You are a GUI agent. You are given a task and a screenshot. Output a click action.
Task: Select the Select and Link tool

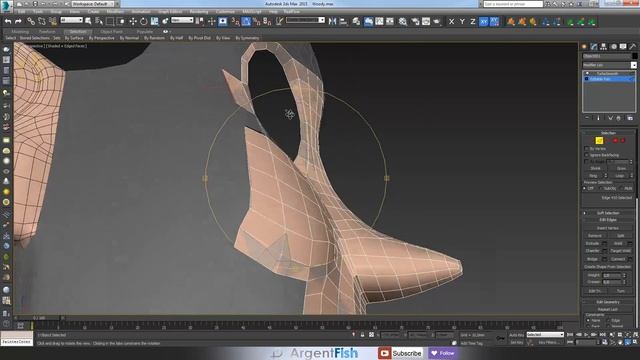(31, 21)
